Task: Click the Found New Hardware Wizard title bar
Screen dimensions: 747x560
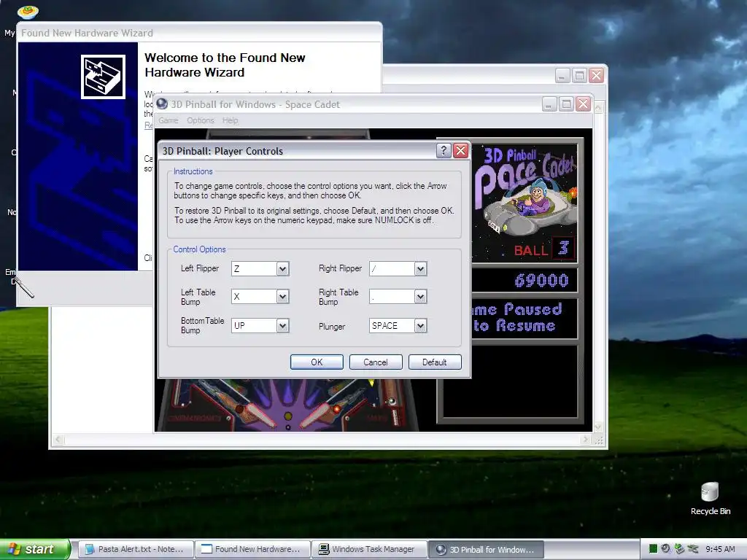Action: pos(199,33)
